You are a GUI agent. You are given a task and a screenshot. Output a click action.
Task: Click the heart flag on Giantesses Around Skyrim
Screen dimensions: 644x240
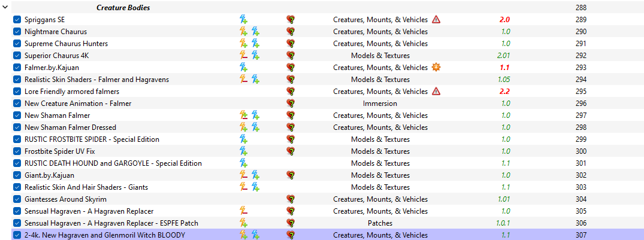291,199
